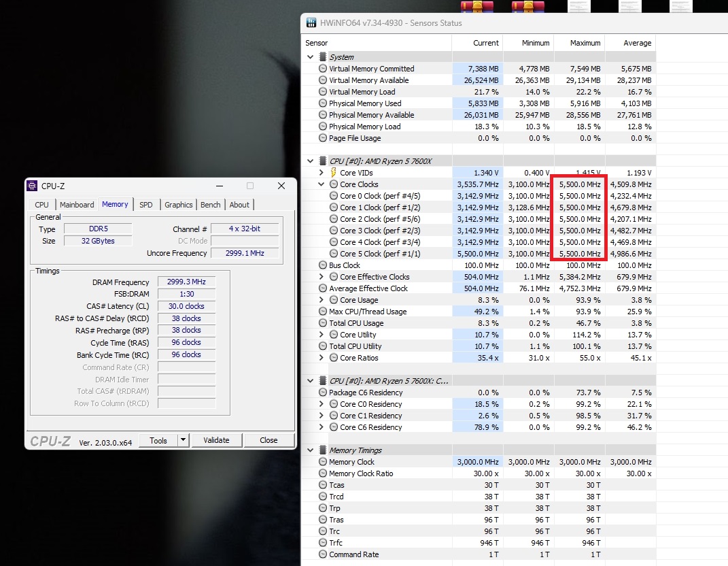Open the About tab in CPU-Z
This screenshot has width=728, height=566.
point(239,205)
